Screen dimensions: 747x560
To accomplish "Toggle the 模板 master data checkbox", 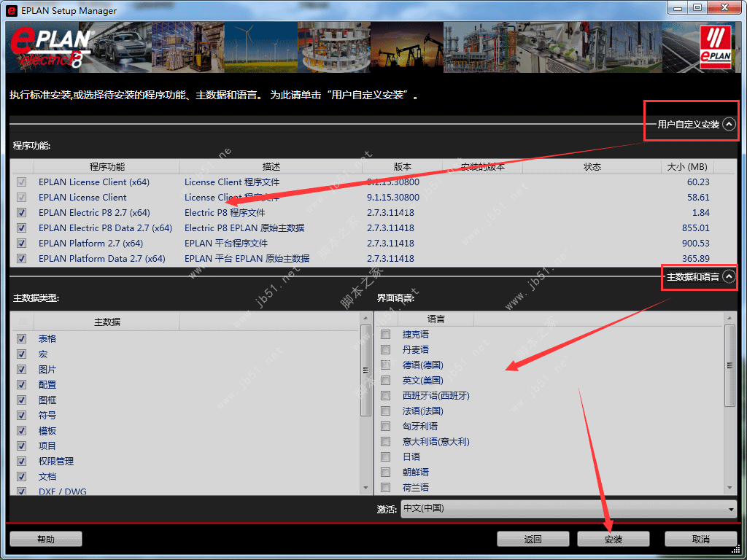I will tap(21, 430).
